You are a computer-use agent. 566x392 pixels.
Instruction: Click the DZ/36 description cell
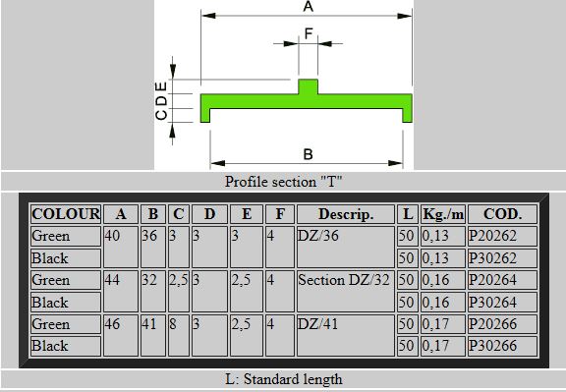click(346, 247)
